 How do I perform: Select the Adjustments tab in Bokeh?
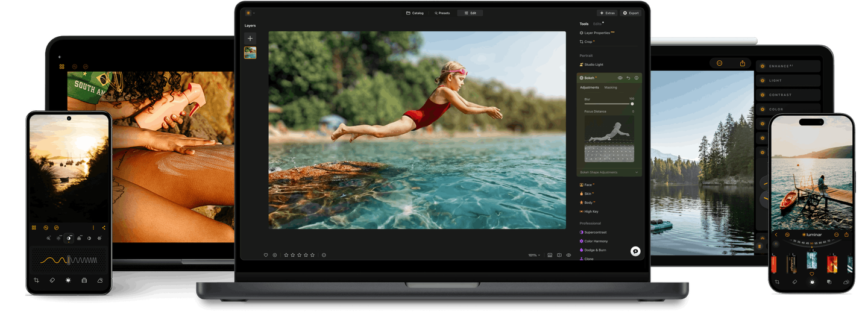(590, 87)
